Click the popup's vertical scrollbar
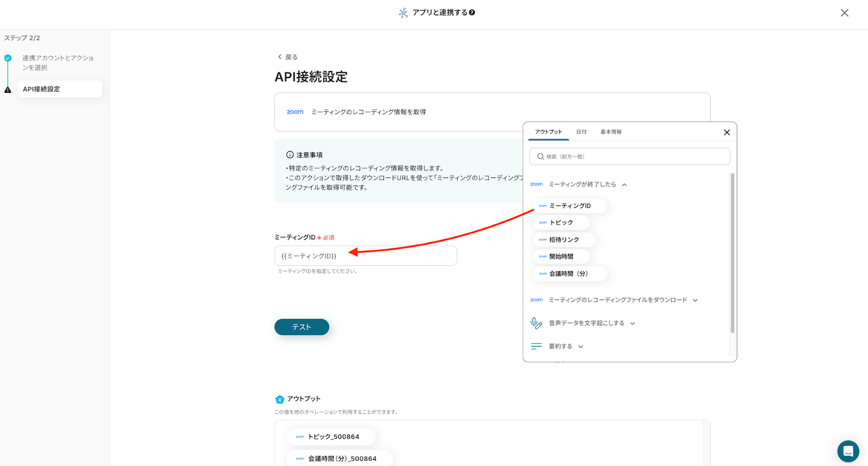868x466 pixels. 732,253
